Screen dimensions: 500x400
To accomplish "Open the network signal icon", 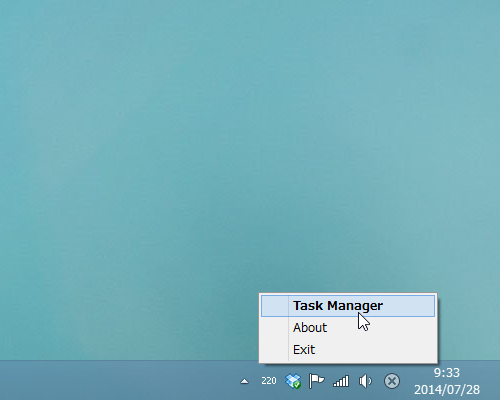I will (341, 381).
